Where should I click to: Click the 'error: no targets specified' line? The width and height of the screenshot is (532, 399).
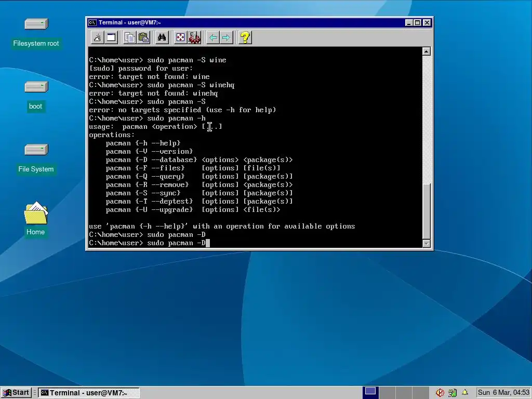182,110
